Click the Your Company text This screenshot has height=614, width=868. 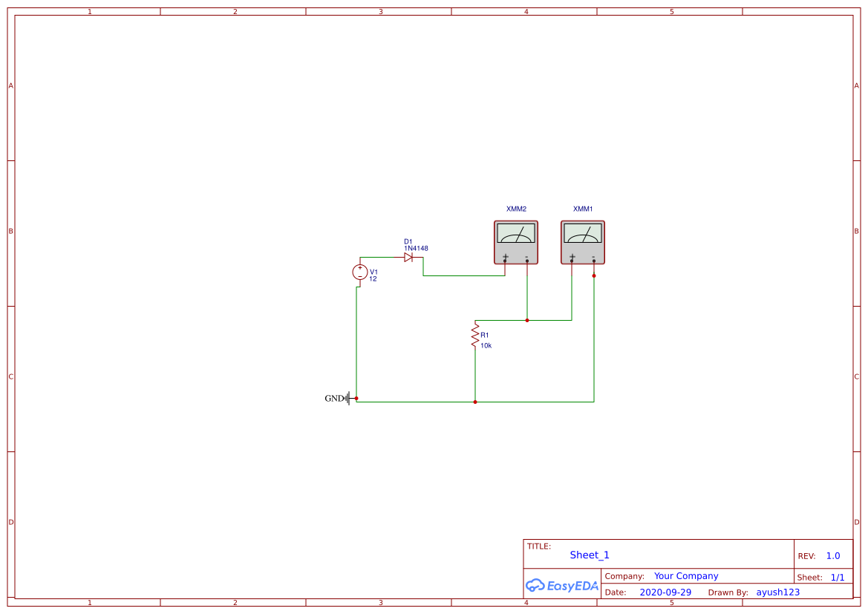tap(685, 575)
